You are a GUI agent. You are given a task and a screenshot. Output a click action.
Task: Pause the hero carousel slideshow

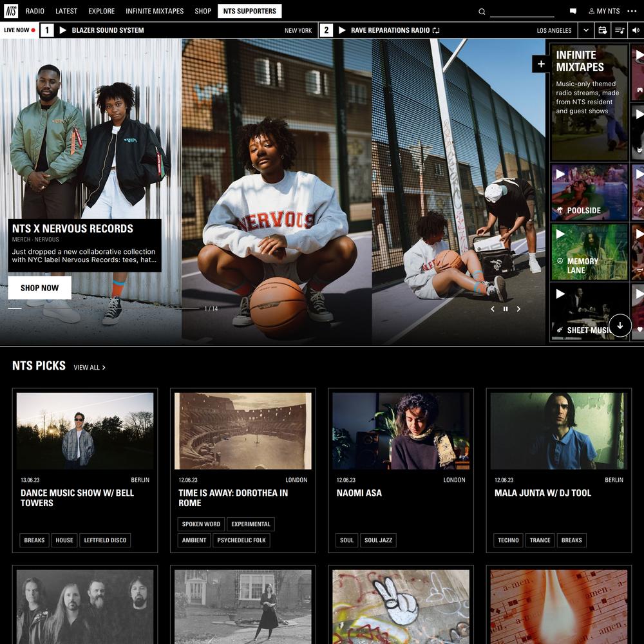[506, 309]
